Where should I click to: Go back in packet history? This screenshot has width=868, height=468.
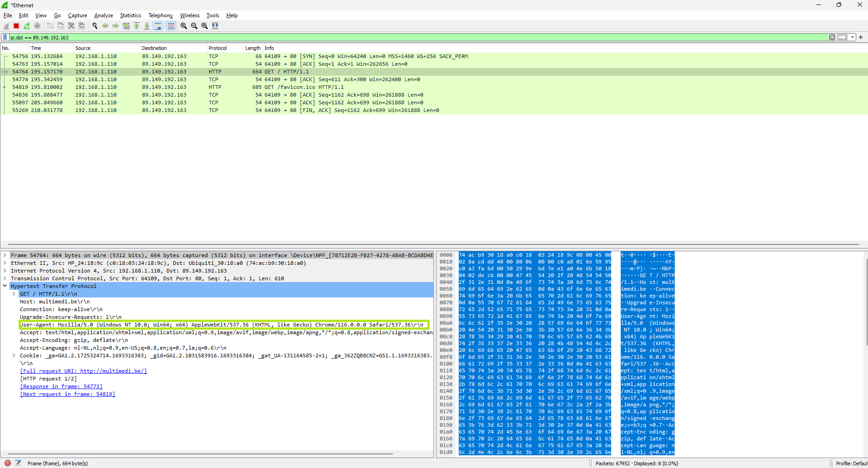click(105, 26)
